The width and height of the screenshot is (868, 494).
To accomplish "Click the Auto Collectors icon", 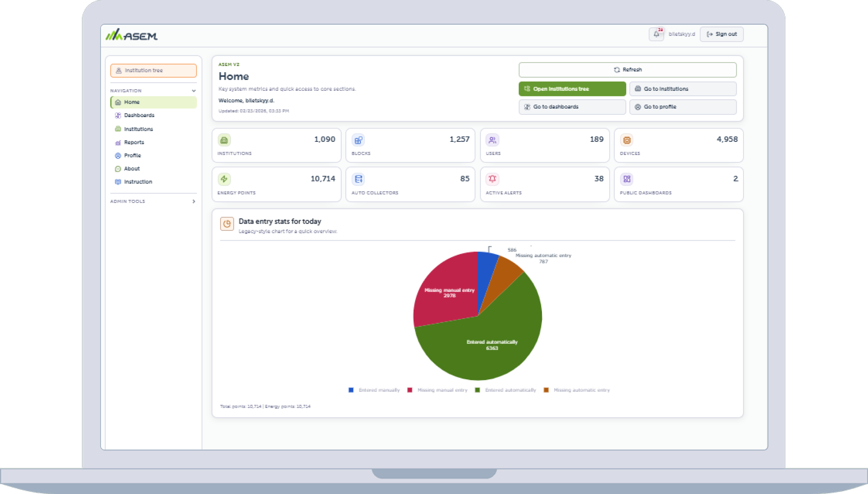I will tap(358, 179).
